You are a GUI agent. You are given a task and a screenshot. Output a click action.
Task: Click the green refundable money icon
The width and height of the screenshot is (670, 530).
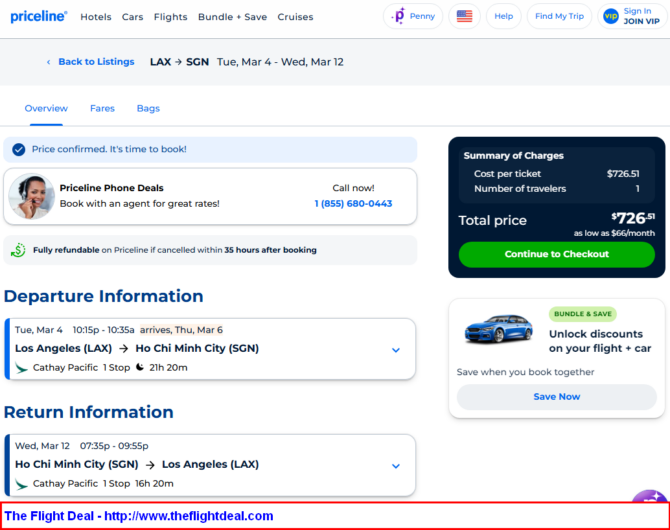[x=18, y=250]
